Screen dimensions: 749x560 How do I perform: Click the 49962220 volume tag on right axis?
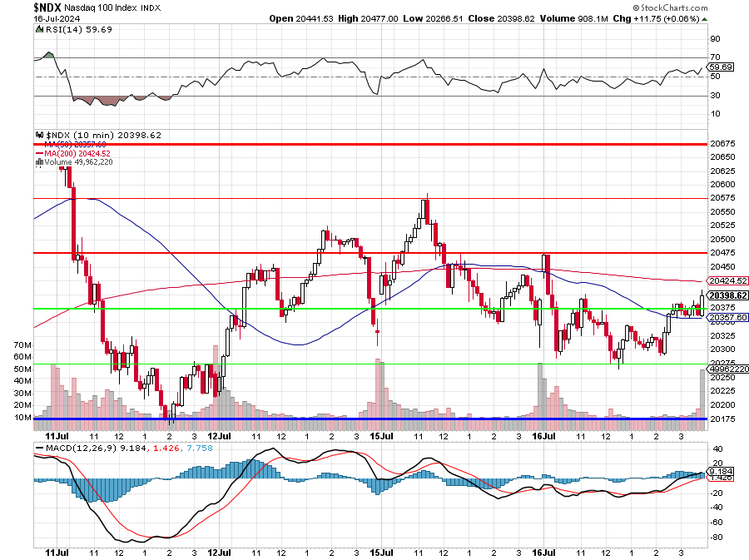(727, 369)
